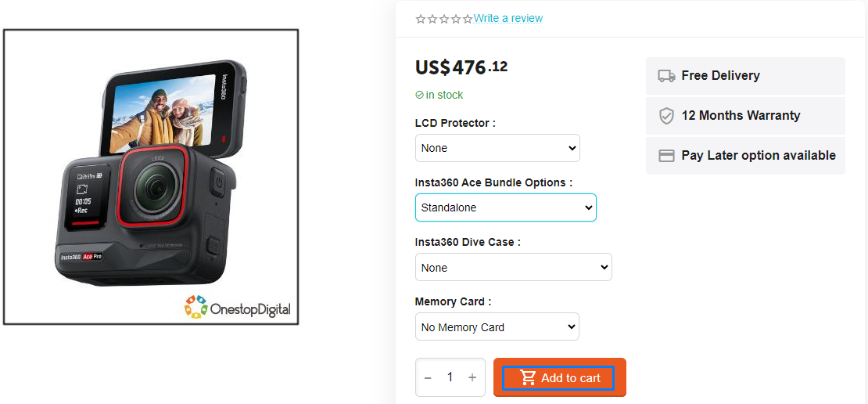Click the warranty shield icon
Viewport: 868px width, 404px height.
point(666,116)
